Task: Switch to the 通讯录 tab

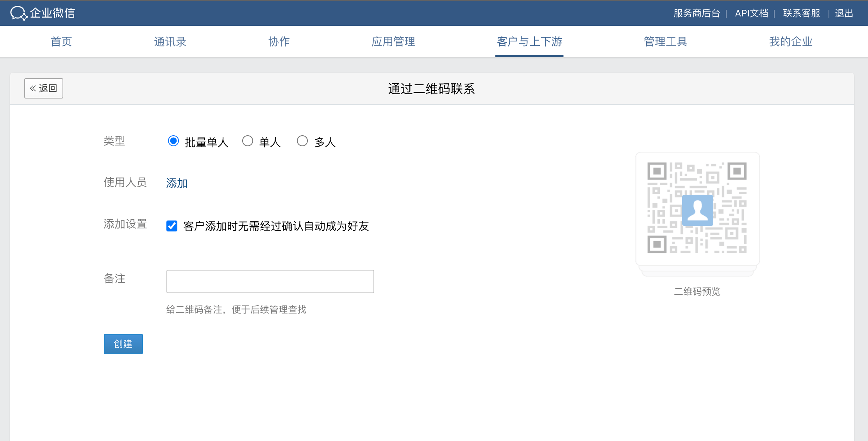Action: tap(170, 41)
